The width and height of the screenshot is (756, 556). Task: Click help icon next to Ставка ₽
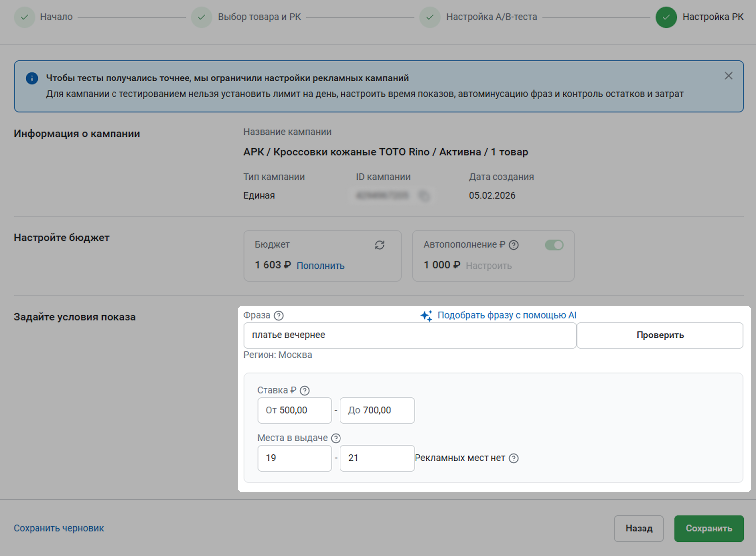pyautogui.click(x=304, y=390)
